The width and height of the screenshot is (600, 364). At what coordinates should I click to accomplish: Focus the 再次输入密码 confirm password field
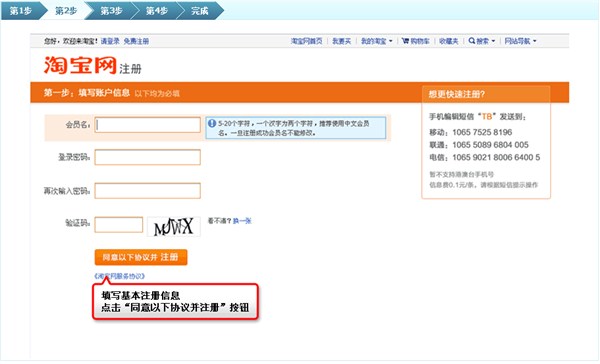(148, 191)
